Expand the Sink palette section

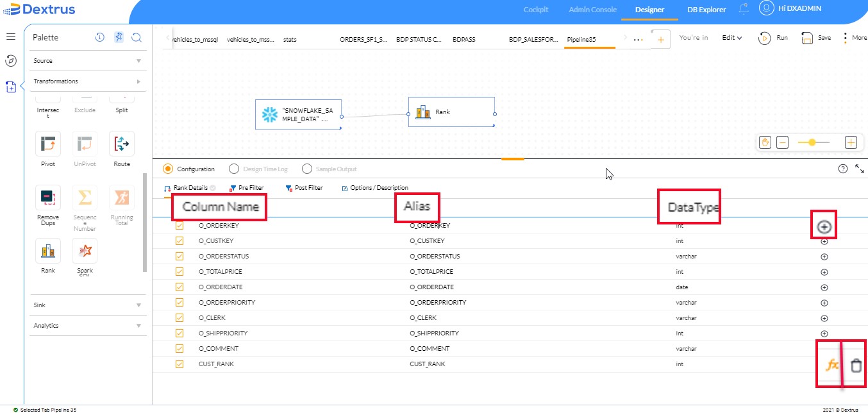tap(88, 305)
